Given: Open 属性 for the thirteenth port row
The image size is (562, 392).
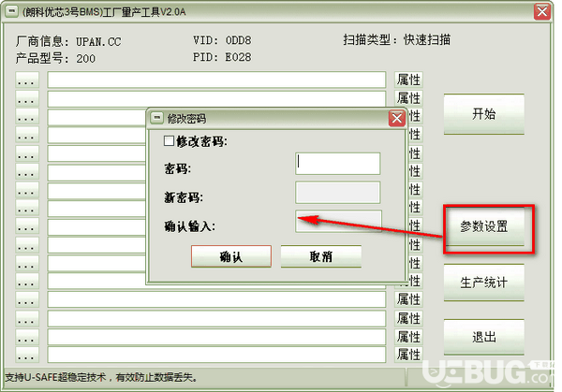Looking at the screenshot, I should click(408, 299).
